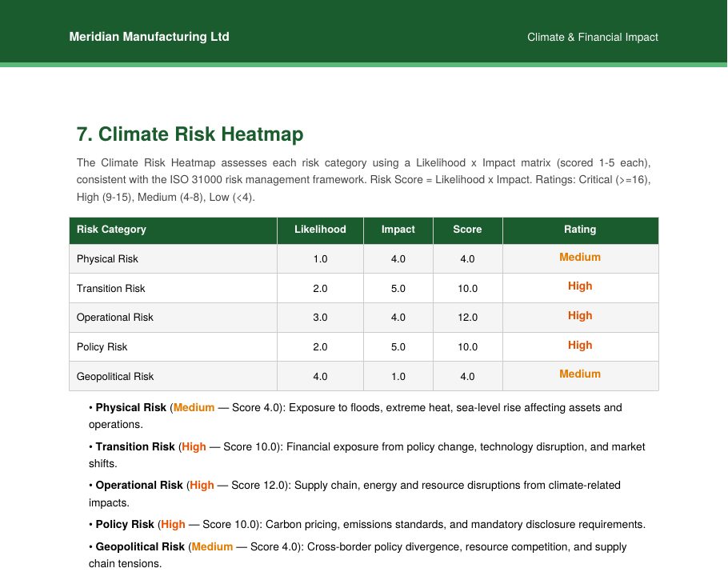The width and height of the screenshot is (728, 576).
Task: Click Policy Risk likelihood value 2.0
Action: pos(320,347)
